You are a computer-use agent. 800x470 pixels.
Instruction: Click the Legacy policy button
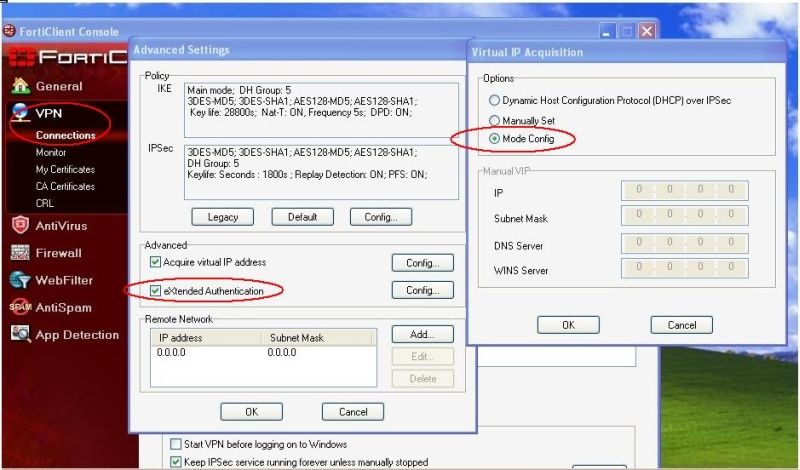(x=222, y=217)
